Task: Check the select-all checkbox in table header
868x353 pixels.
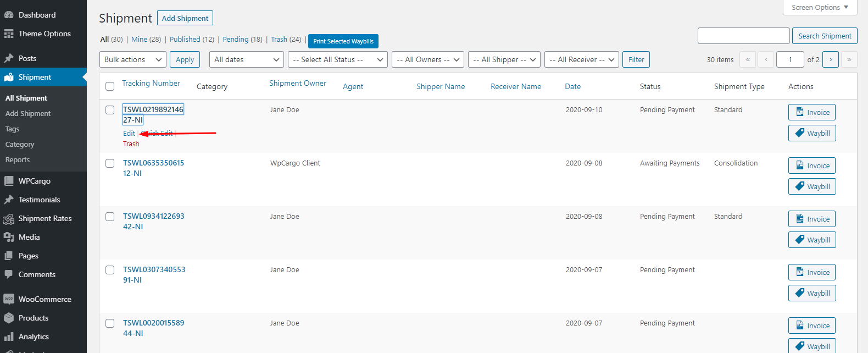Action: 110,86
